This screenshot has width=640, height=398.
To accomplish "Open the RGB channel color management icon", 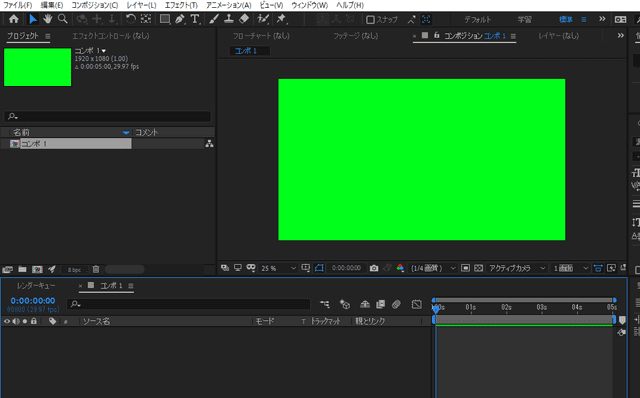I will coord(400,268).
